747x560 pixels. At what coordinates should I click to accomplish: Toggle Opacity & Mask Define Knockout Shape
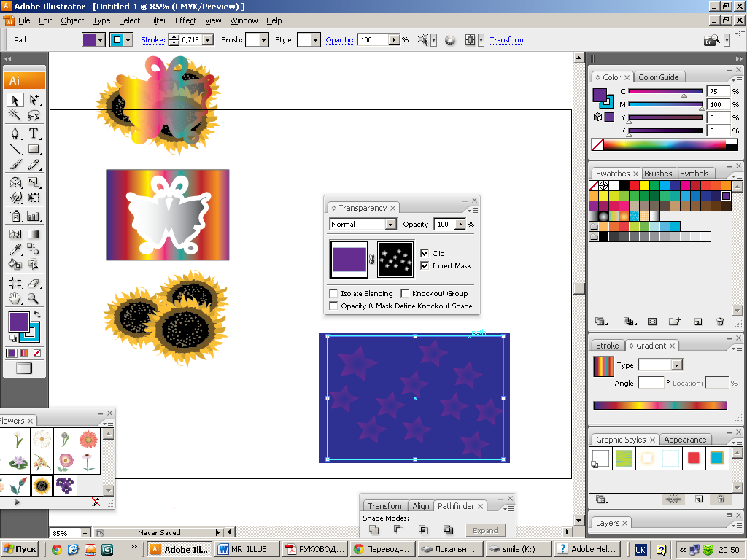(333, 306)
